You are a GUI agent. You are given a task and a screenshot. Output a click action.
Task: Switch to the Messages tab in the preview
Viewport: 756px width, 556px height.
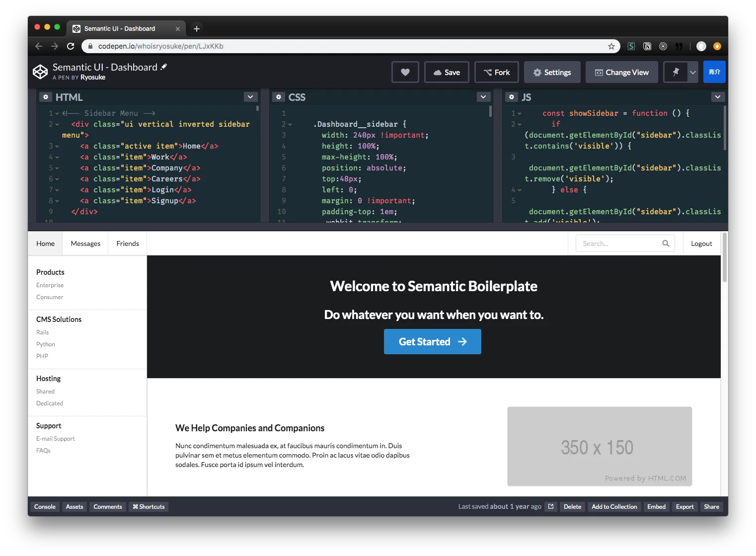point(85,243)
